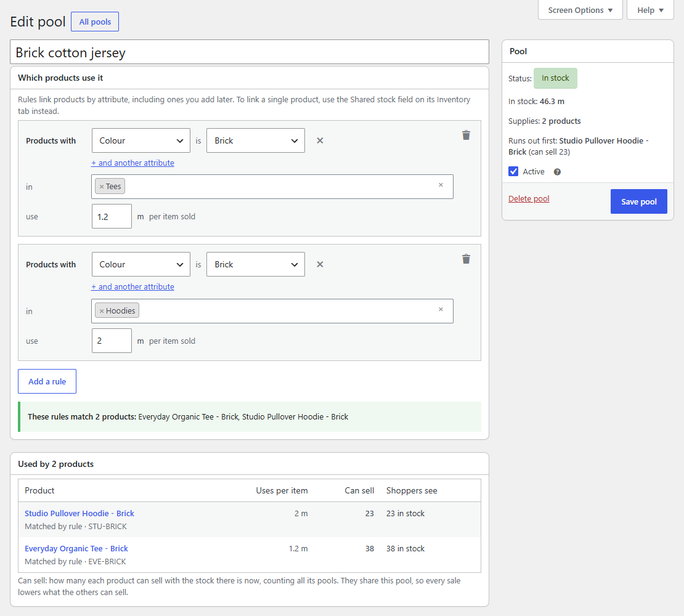This screenshot has height=616, width=684.
Task: Open Everyday Organic Tee - Brick product
Action: pyautogui.click(x=76, y=548)
